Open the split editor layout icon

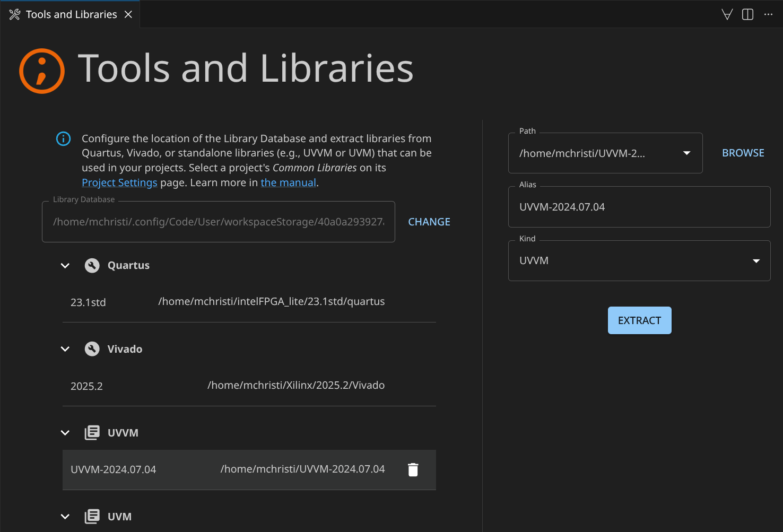pos(747,14)
